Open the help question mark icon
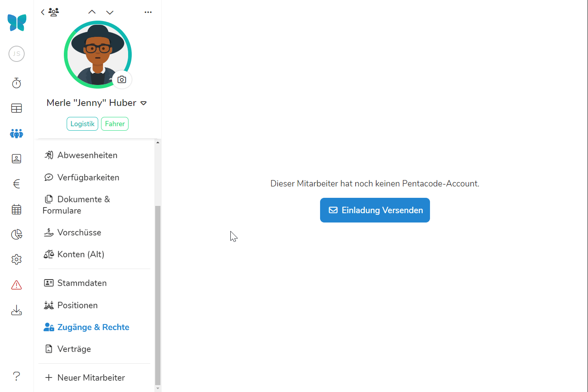Image resolution: width=588 pixels, height=392 pixels. click(17, 376)
